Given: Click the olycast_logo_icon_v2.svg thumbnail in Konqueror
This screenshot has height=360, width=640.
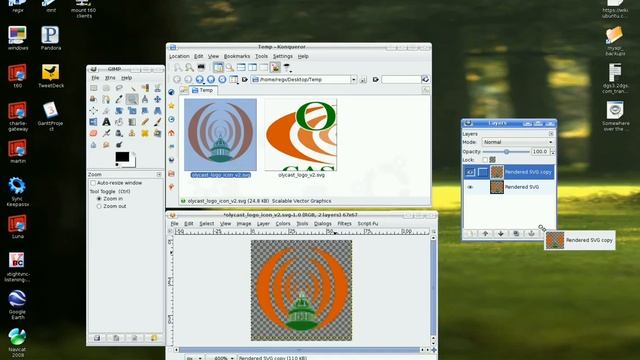Looking at the screenshot, I should [220, 135].
